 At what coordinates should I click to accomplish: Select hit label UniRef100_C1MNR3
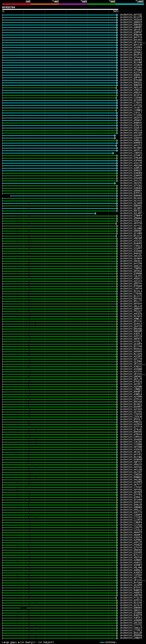click(131, 110)
